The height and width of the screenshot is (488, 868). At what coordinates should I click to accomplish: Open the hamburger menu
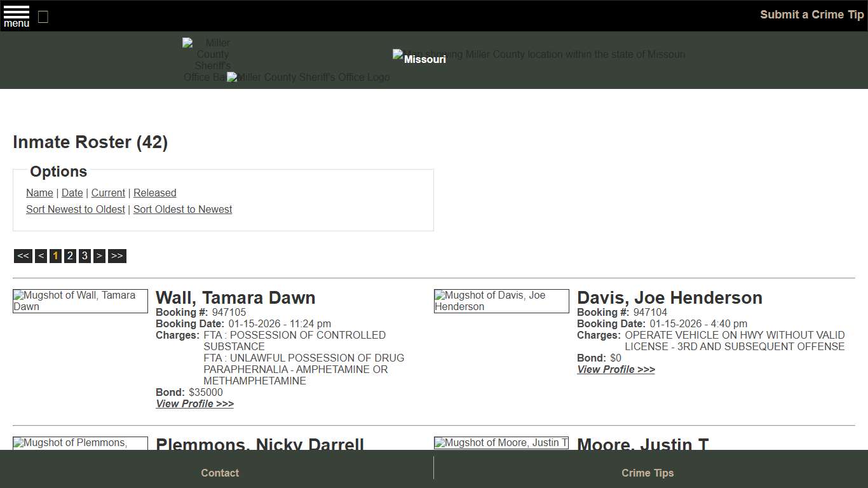[16, 16]
